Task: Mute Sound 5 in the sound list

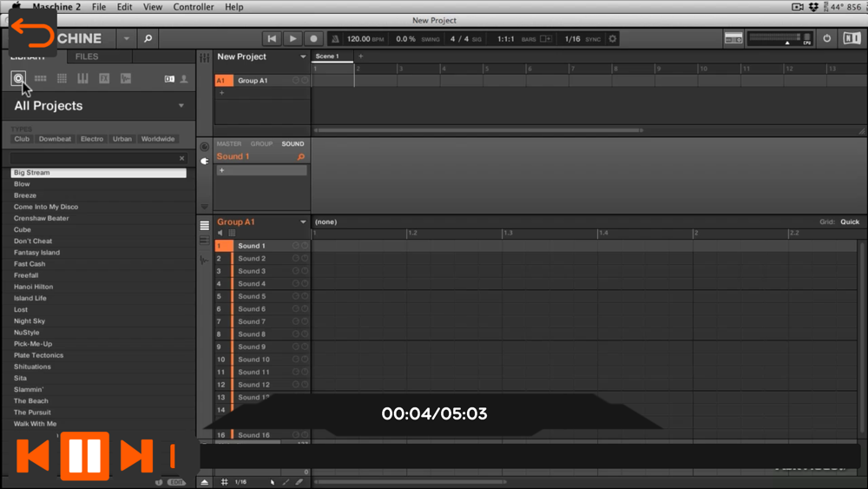Action: pos(296,296)
